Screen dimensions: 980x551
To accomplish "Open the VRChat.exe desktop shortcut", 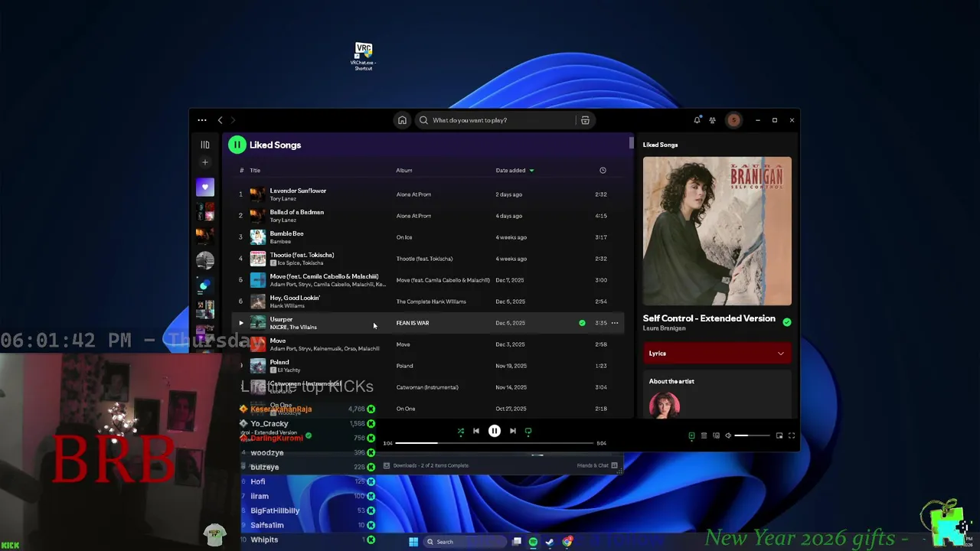I will [364, 57].
